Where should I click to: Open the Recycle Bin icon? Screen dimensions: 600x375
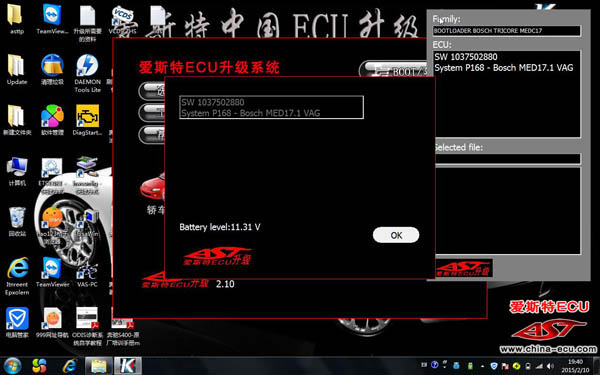coord(17,222)
